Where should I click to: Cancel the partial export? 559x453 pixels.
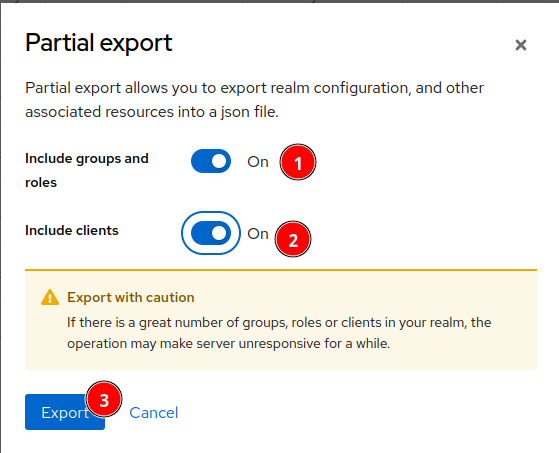(154, 413)
